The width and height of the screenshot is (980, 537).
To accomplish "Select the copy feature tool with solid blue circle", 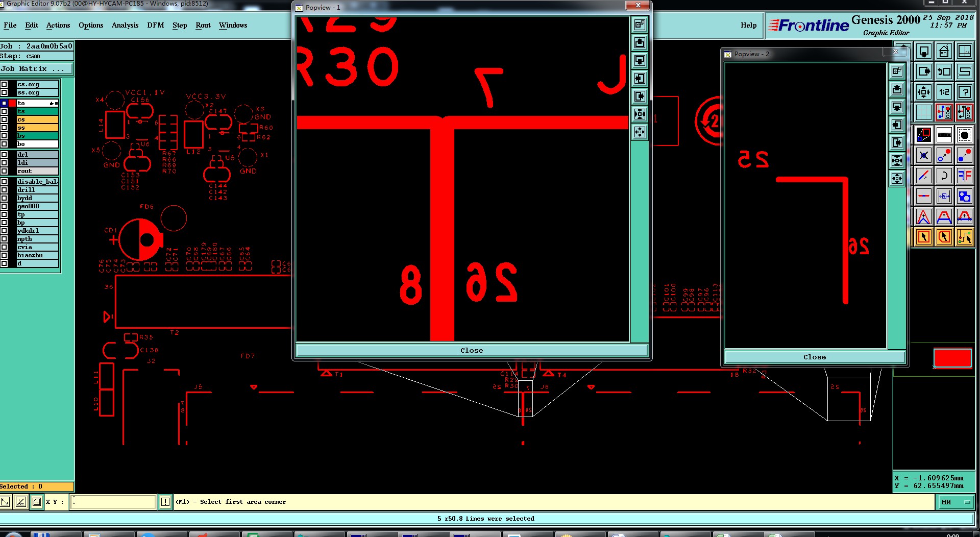I will (964, 156).
